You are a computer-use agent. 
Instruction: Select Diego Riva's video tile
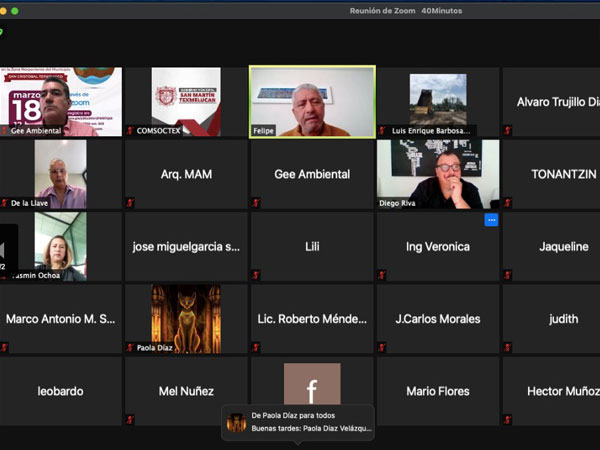(x=437, y=173)
